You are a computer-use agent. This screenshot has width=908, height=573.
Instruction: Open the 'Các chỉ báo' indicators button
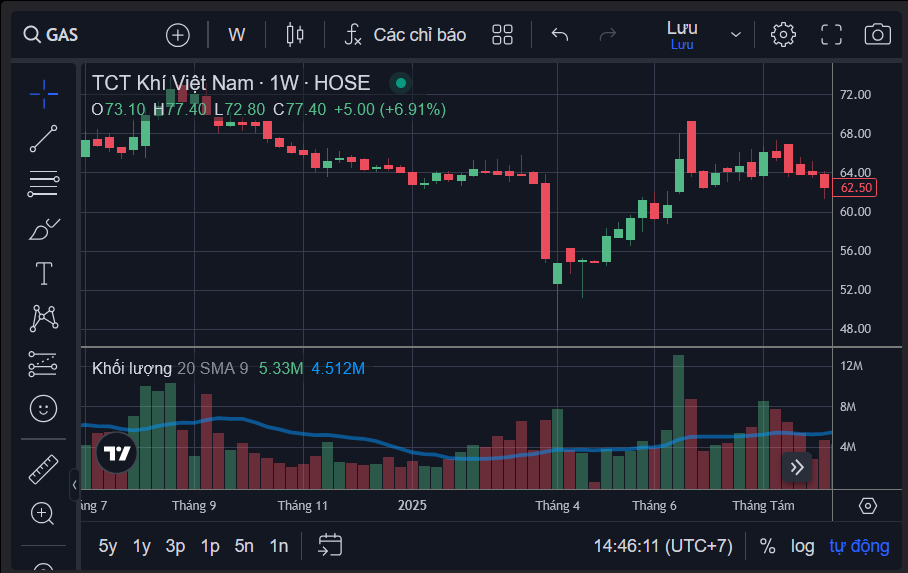point(405,35)
